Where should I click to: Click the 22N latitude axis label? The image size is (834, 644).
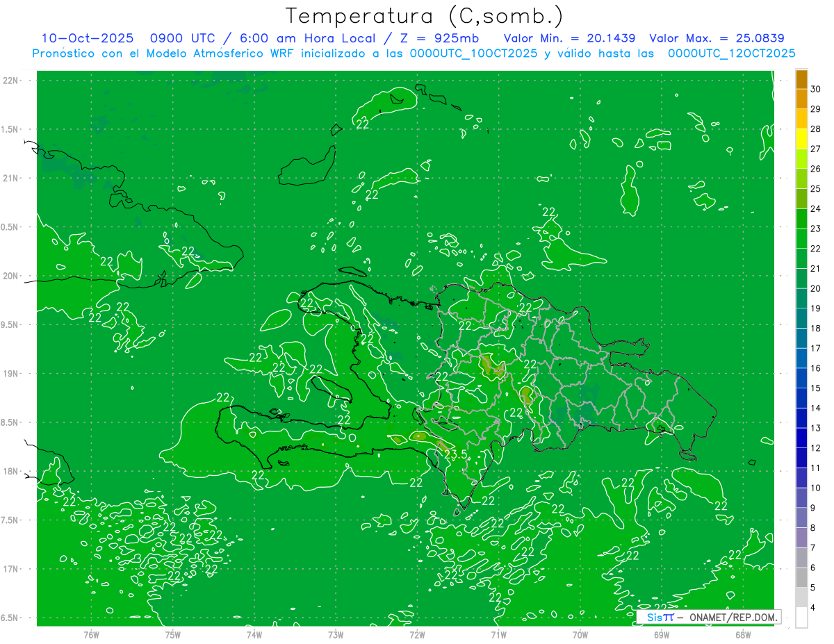(10, 81)
